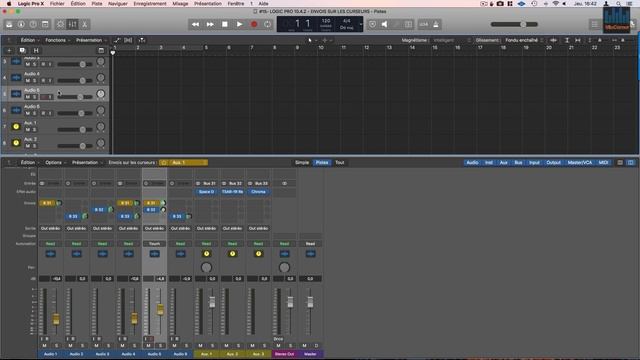The width and height of the screenshot is (640, 360).
Task: Open the Fichier menu
Action: click(57, 3)
